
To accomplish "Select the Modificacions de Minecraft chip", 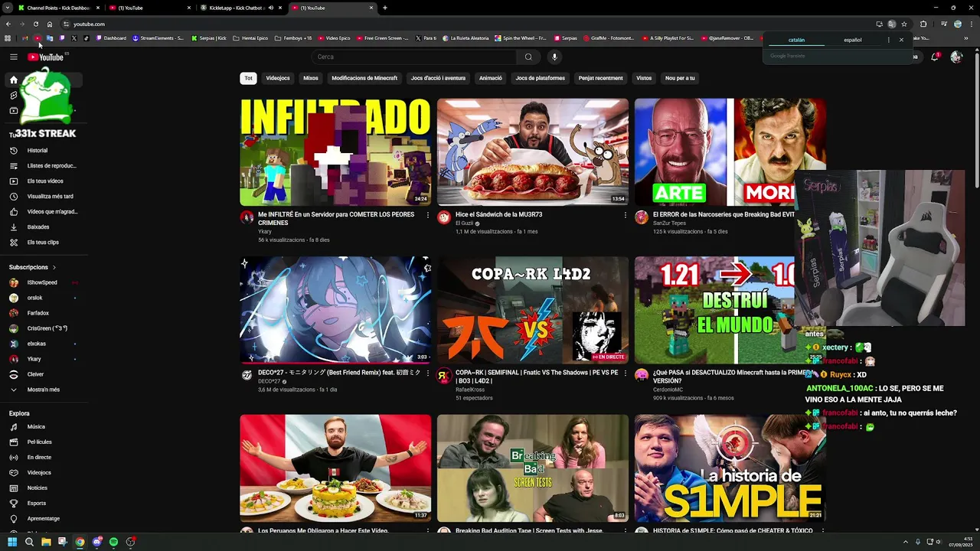I will 364,78.
